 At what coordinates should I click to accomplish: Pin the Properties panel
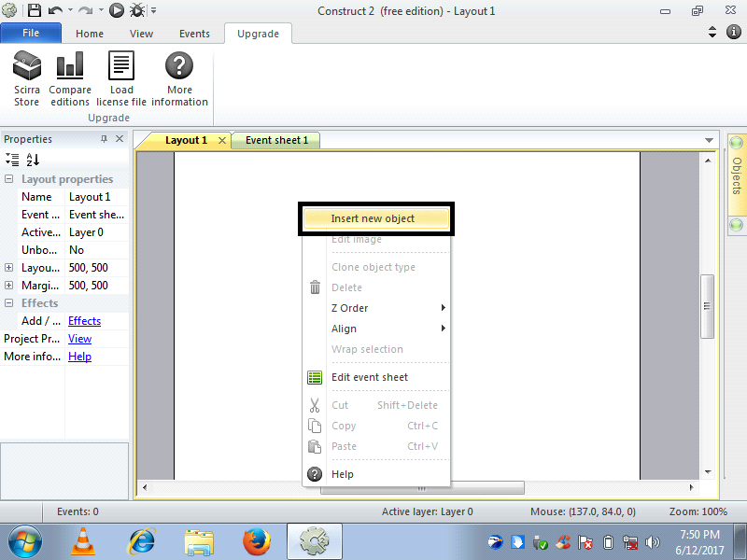(104, 138)
